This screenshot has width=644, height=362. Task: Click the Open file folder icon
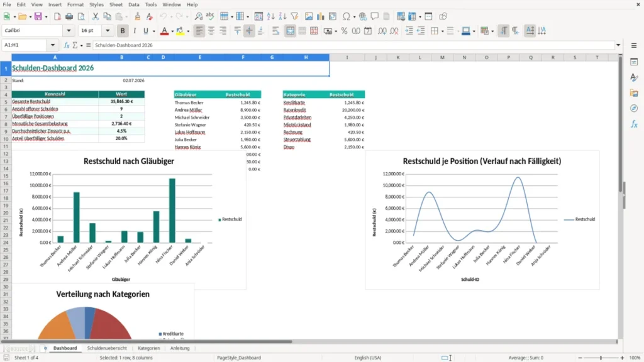point(22,16)
